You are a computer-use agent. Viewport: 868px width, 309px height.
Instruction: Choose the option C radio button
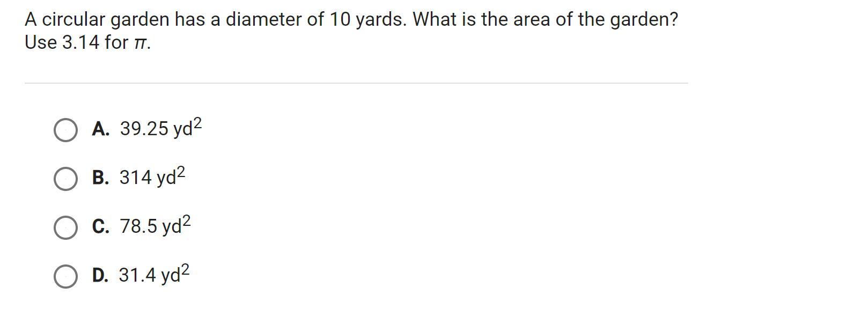tap(65, 227)
